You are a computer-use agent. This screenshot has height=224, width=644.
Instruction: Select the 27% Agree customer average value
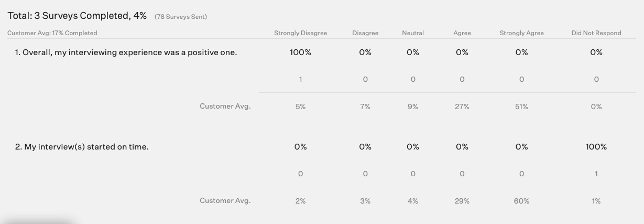tap(462, 106)
